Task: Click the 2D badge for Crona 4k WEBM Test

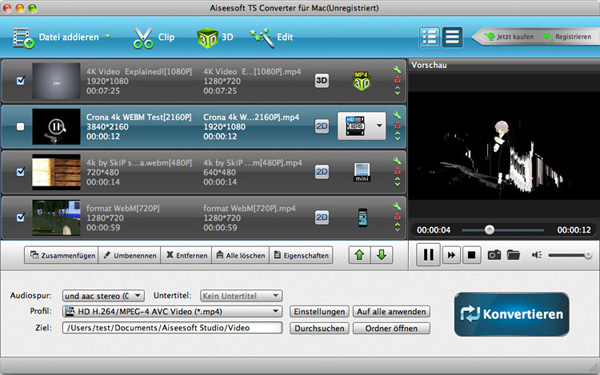Action: click(322, 126)
